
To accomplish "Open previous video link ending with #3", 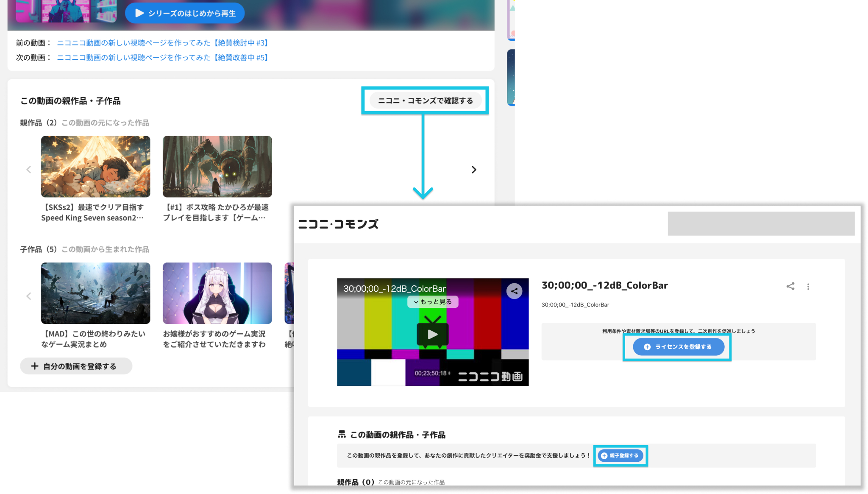I will pos(163,43).
